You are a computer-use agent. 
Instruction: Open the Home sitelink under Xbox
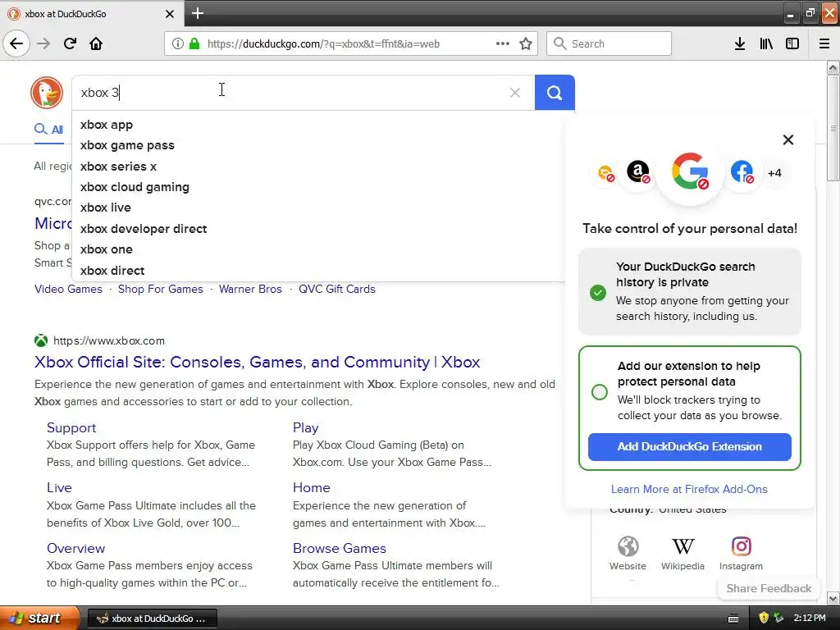[x=311, y=487]
